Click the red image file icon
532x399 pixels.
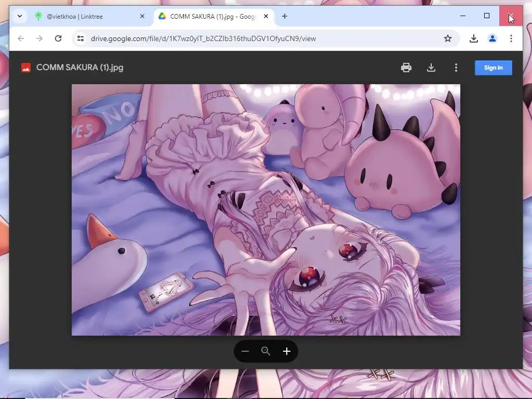26,68
